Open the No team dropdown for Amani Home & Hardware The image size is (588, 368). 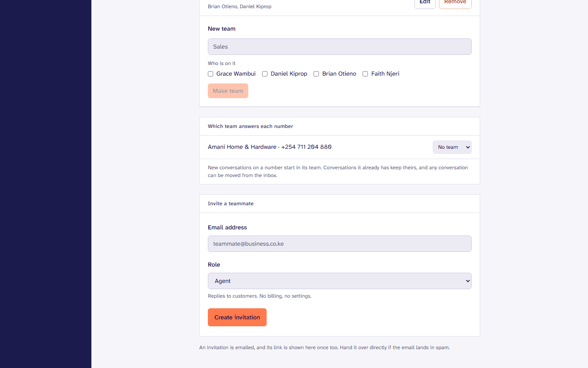(x=452, y=147)
